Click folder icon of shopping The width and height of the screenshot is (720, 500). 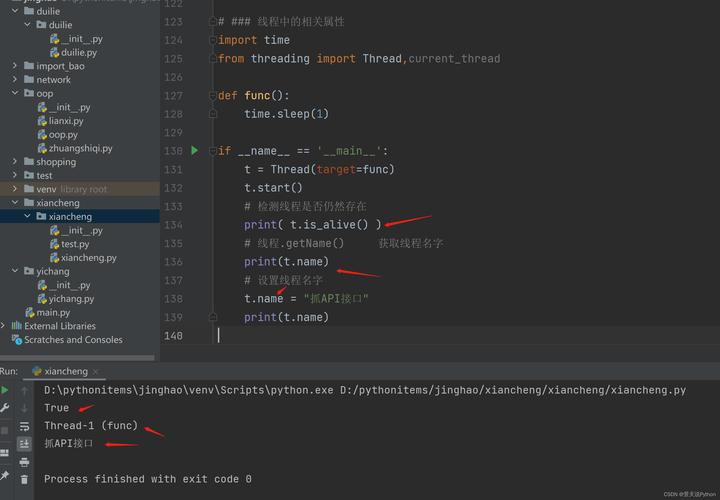pyautogui.click(x=29, y=162)
